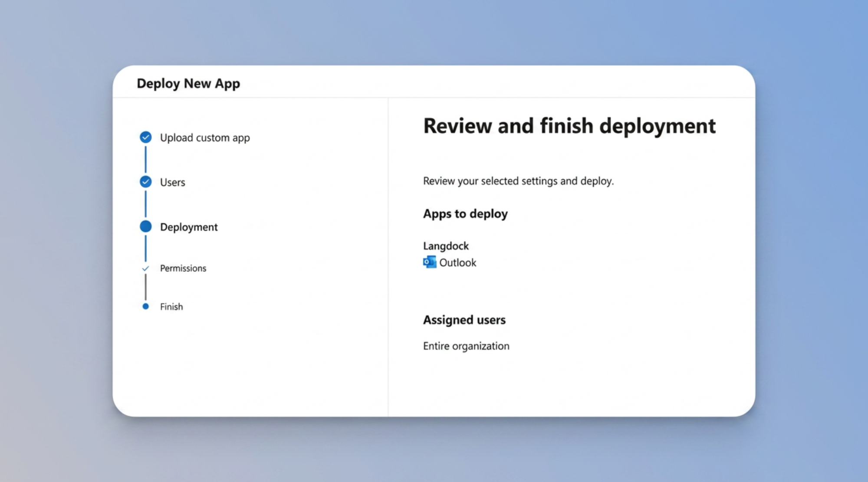Click the Review and finish deployment heading
The image size is (868, 482).
pos(569,126)
